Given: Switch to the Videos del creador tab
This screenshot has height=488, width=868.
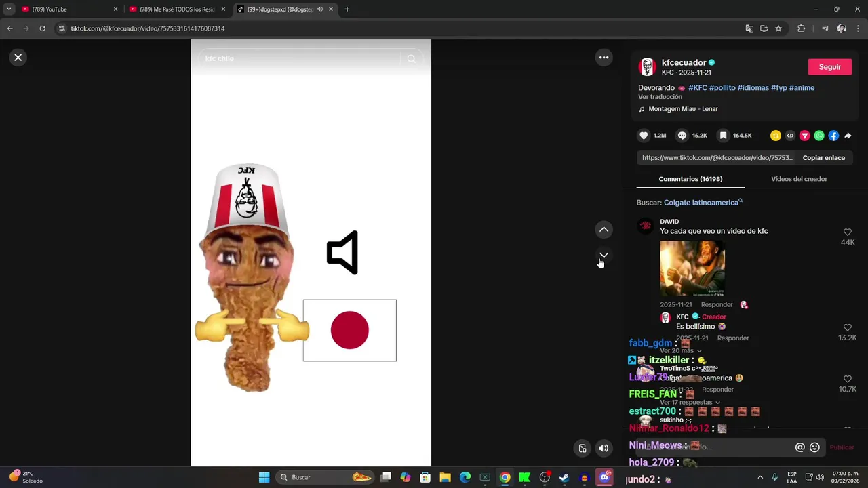Looking at the screenshot, I should coord(799,179).
